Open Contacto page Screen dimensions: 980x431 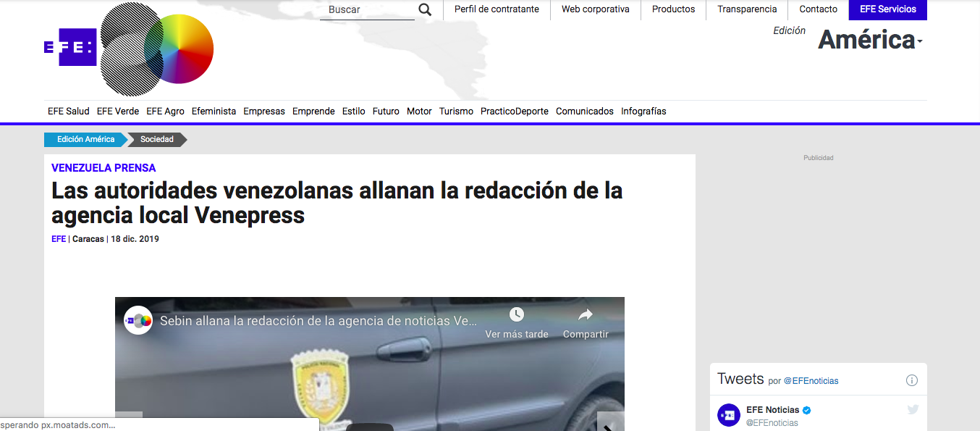[x=818, y=9]
